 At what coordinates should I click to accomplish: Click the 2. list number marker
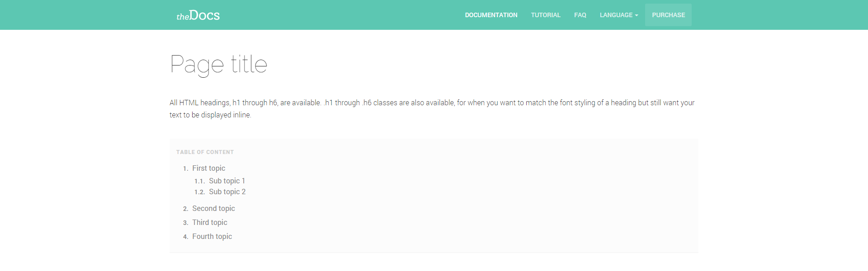185,209
